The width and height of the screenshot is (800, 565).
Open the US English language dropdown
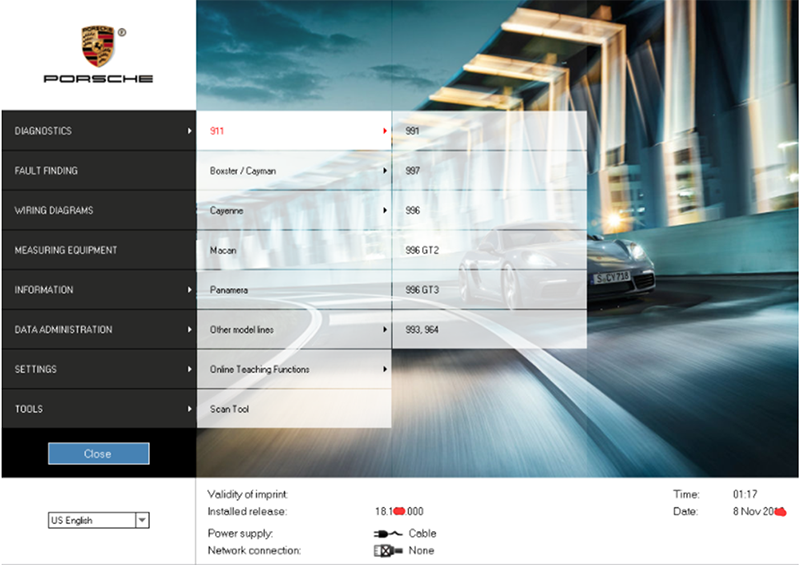point(142,520)
